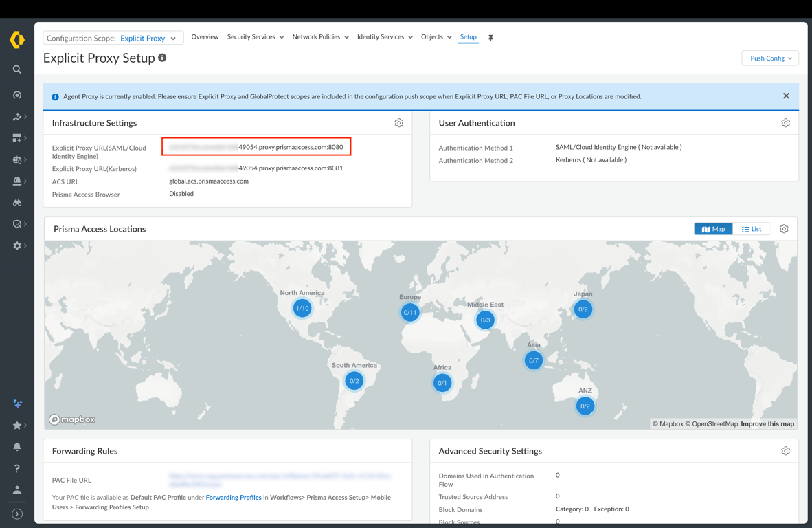Expand sidebar with bottom arrow icon
The image size is (812, 528).
pos(17,514)
